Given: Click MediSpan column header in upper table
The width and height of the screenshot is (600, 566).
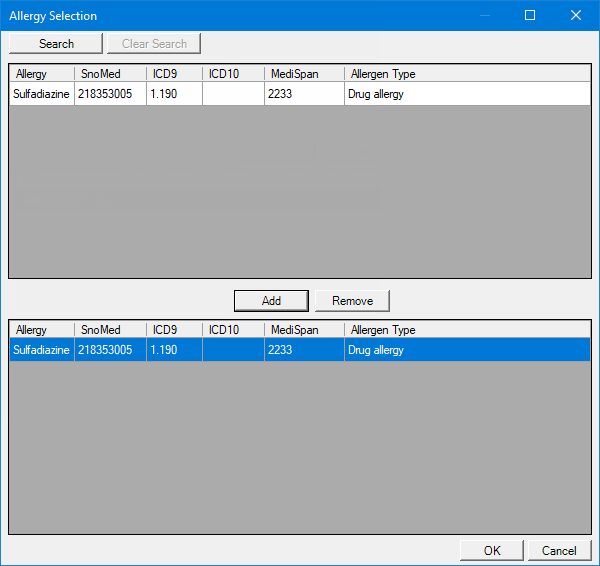Looking at the screenshot, I should coord(304,74).
